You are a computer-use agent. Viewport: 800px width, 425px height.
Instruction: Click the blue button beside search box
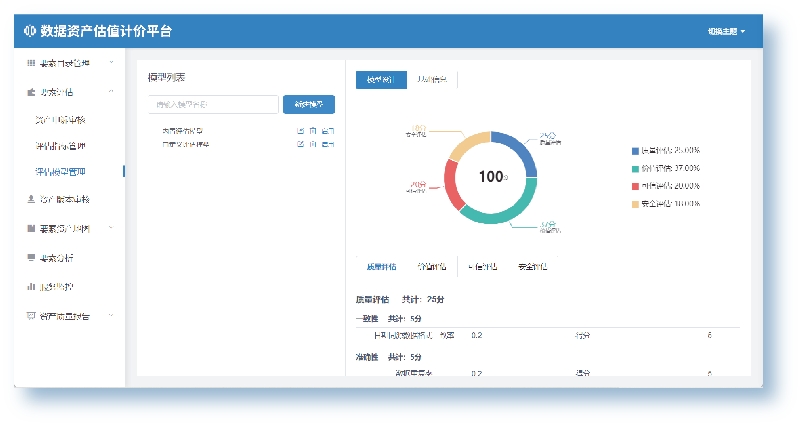pyautogui.click(x=309, y=104)
